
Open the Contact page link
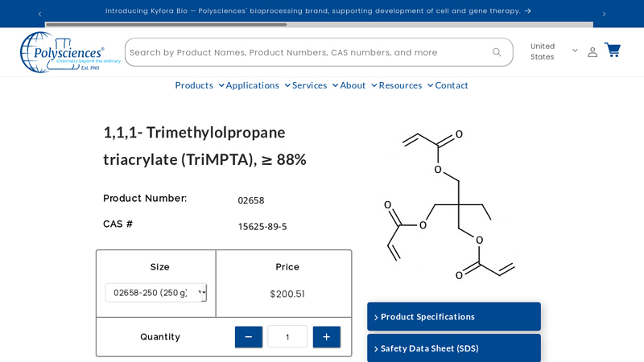pos(452,85)
